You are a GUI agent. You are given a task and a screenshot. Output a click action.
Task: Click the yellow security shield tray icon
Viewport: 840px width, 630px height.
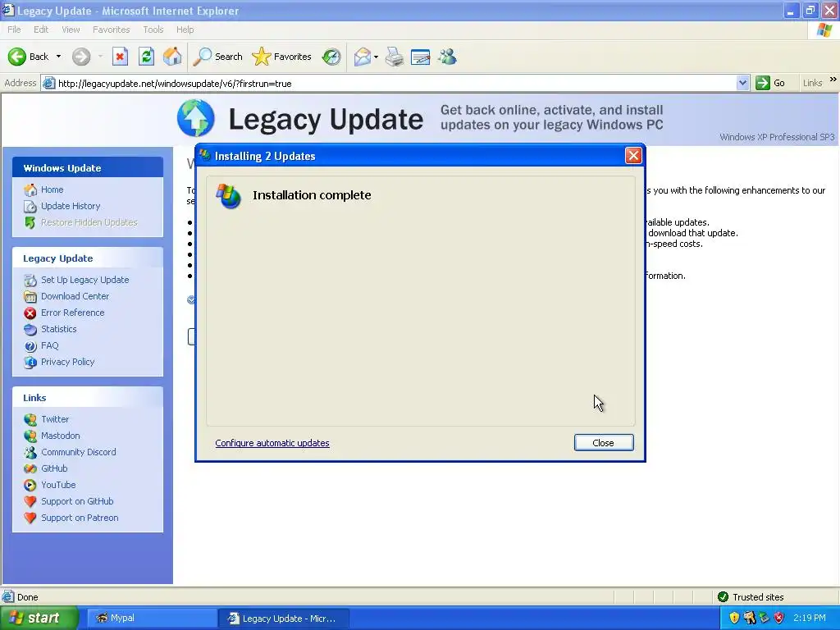click(x=734, y=618)
